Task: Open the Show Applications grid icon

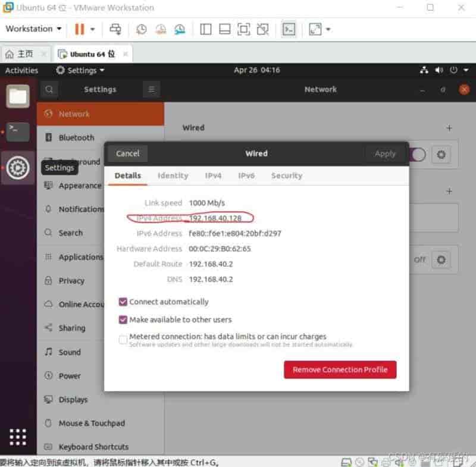Action: click(18, 435)
